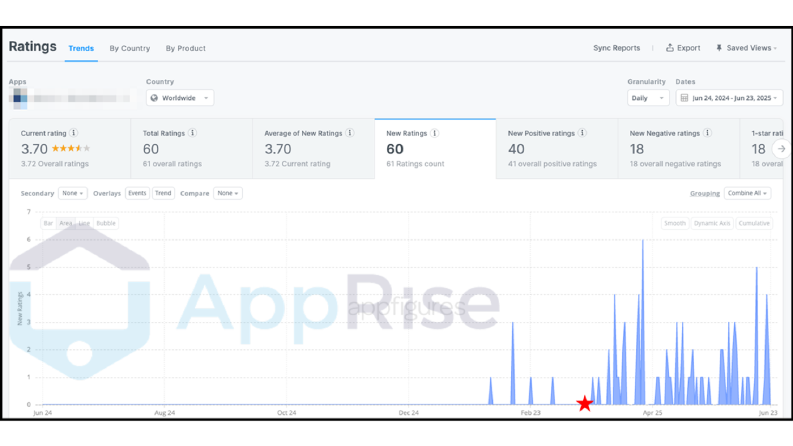The height and width of the screenshot is (446, 793).
Task: Select the Average of New Ratings card
Action: [314, 149]
